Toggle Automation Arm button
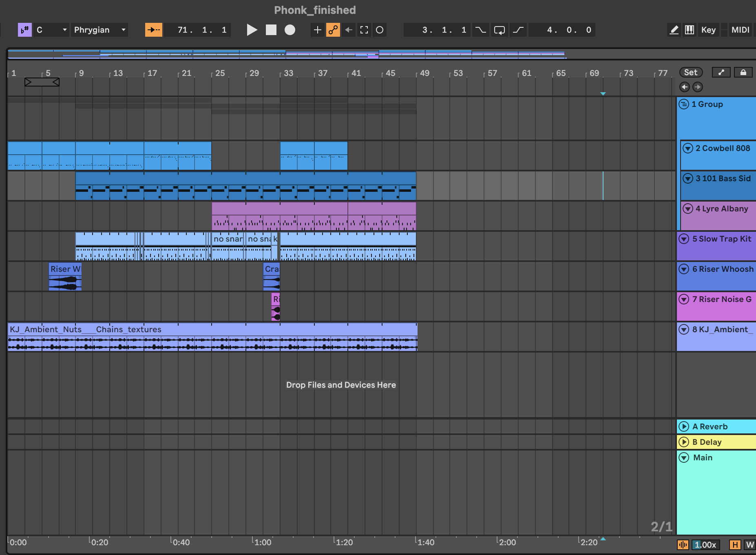756x555 pixels. pos(333,30)
